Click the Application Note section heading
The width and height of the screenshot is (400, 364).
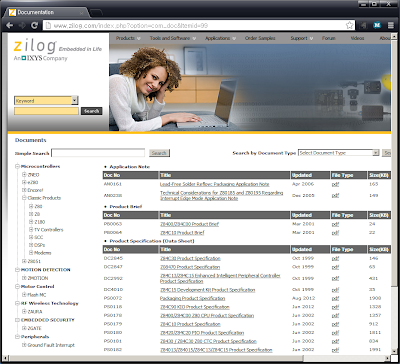tap(130, 167)
